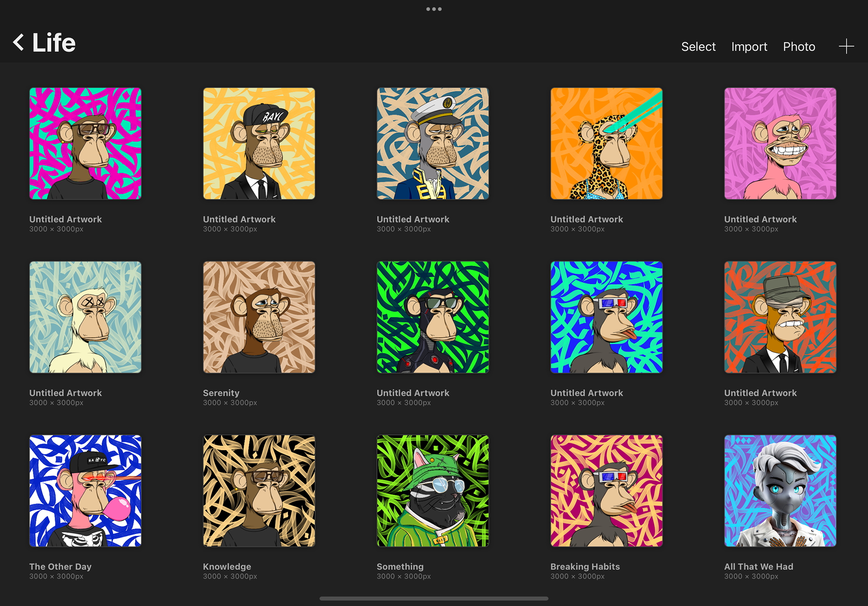Open the white ape with X eyes artwork
This screenshot has height=606, width=868.
point(85,317)
